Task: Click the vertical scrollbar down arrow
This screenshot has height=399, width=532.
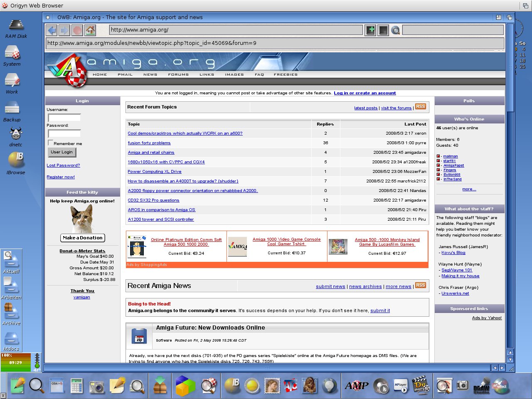Action: click(510, 360)
